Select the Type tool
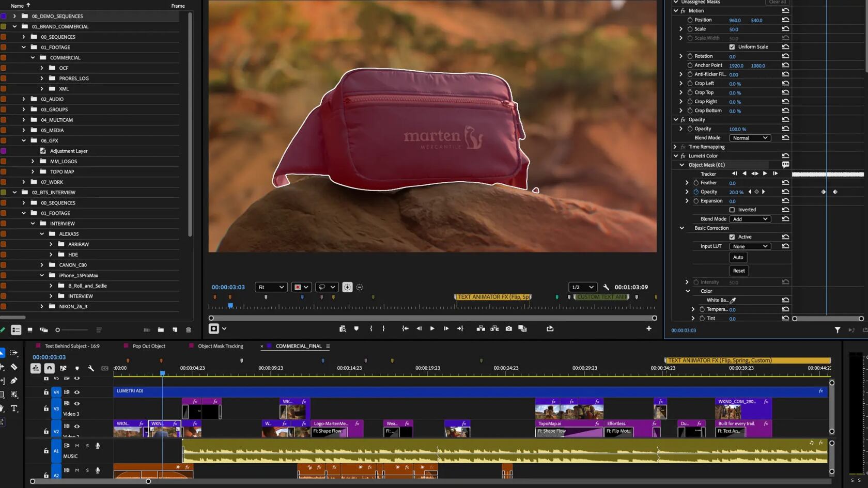This screenshot has width=868, height=488. click(14, 408)
